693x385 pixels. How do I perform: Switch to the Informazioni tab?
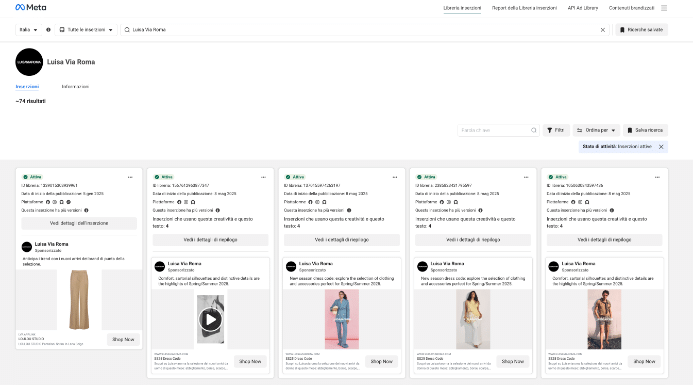pyautogui.click(x=75, y=87)
